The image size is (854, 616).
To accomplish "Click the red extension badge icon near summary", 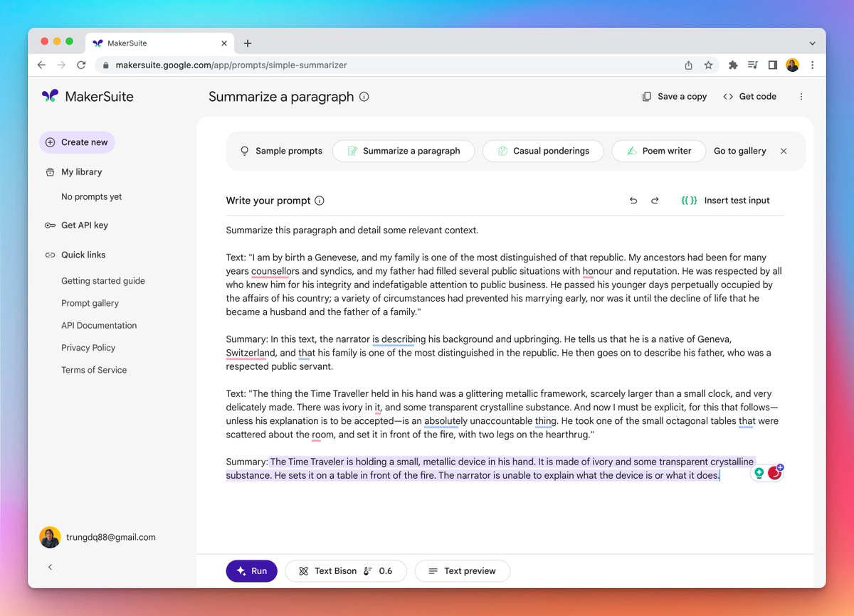I will click(x=774, y=472).
